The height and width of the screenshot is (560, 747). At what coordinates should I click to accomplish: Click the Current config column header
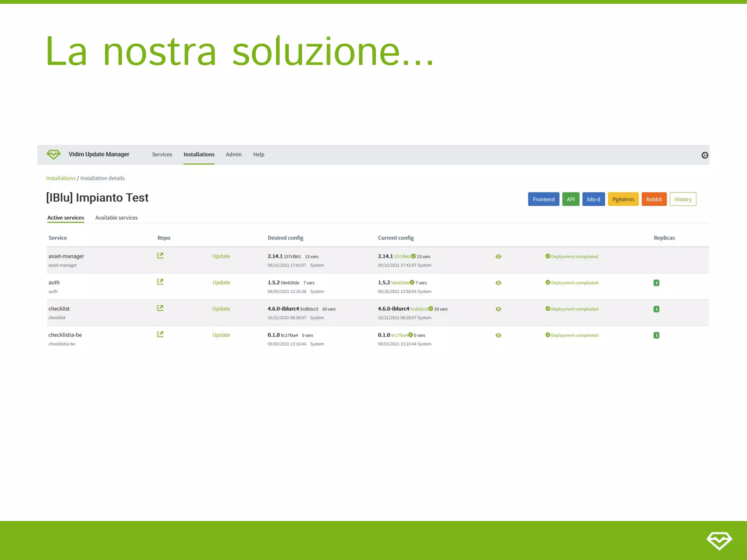[396, 238]
